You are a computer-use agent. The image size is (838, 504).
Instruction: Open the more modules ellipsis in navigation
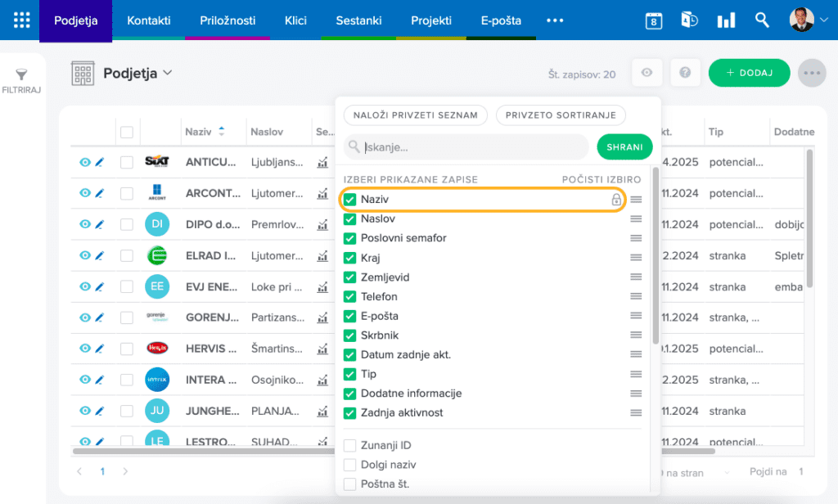click(x=555, y=20)
